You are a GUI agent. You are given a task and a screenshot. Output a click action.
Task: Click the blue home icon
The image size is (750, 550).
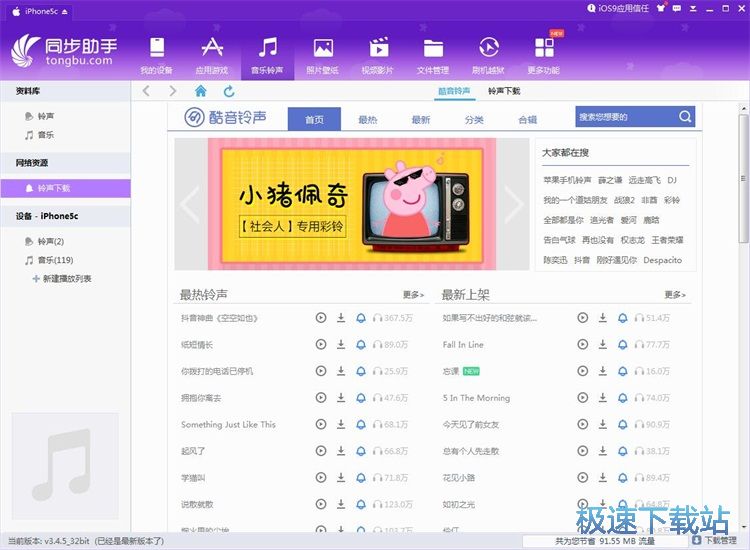click(201, 91)
